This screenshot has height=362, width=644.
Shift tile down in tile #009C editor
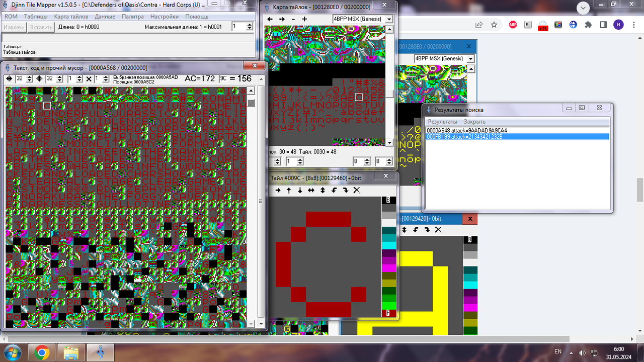pos(300,190)
